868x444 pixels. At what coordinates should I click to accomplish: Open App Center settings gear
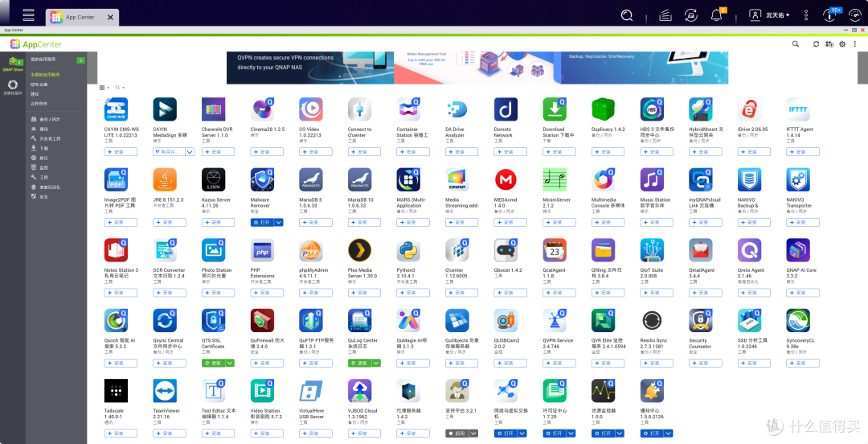[842, 43]
